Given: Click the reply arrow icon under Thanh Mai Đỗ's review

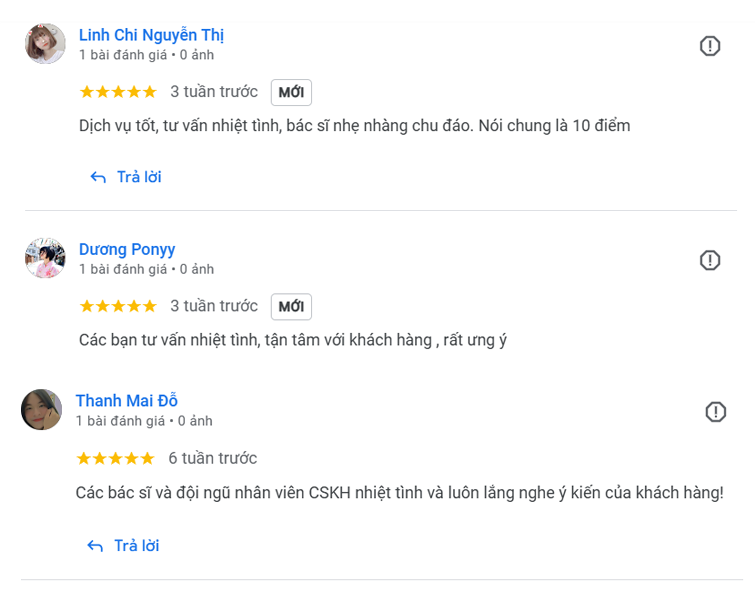Looking at the screenshot, I should (x=95, y=546).
